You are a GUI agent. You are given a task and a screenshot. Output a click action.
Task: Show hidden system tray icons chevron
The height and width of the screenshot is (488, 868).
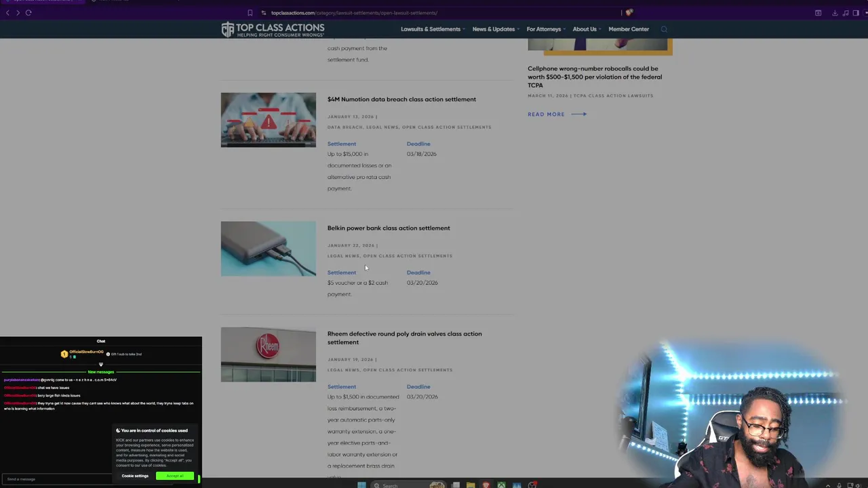point(827,485)
